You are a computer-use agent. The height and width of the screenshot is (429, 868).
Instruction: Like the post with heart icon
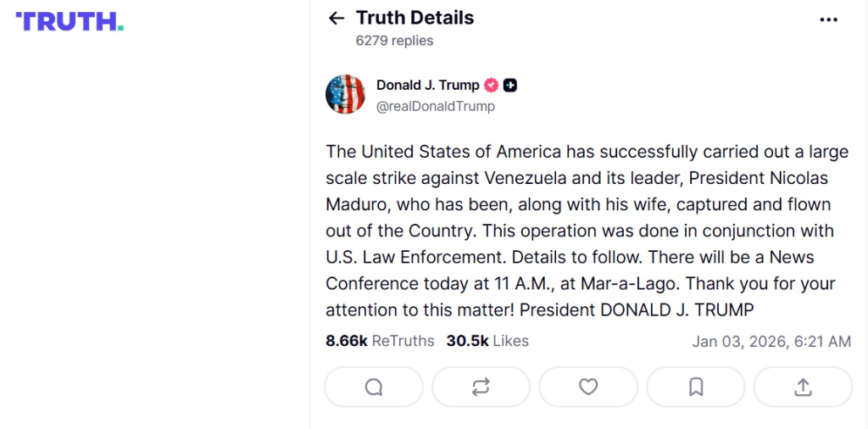pos(588,387)
